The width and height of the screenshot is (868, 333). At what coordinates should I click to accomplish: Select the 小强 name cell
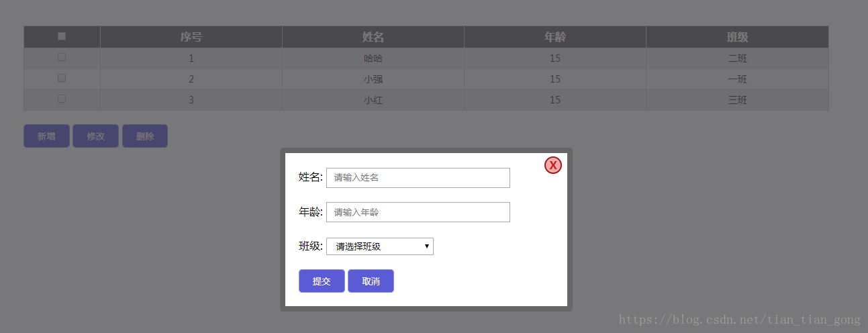(373, 79)
